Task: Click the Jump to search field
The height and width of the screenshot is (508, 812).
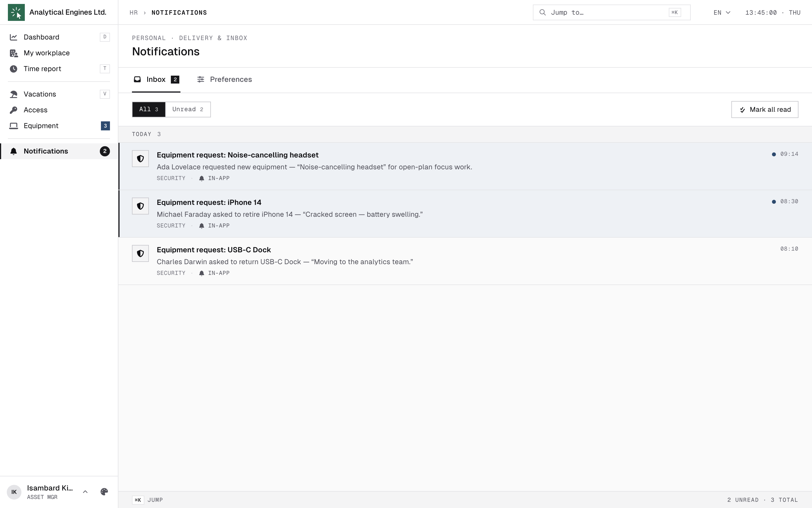Action: pyautogui.click(x=611, y=12)
